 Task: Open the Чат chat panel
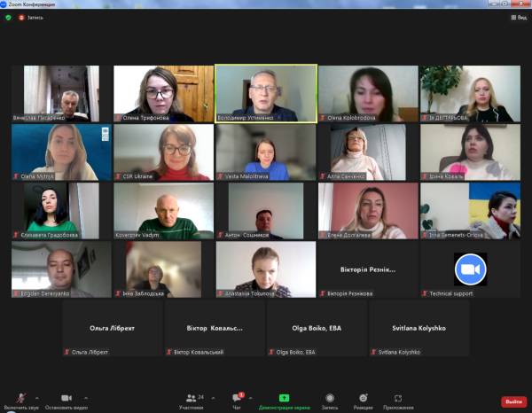(237, 400)
